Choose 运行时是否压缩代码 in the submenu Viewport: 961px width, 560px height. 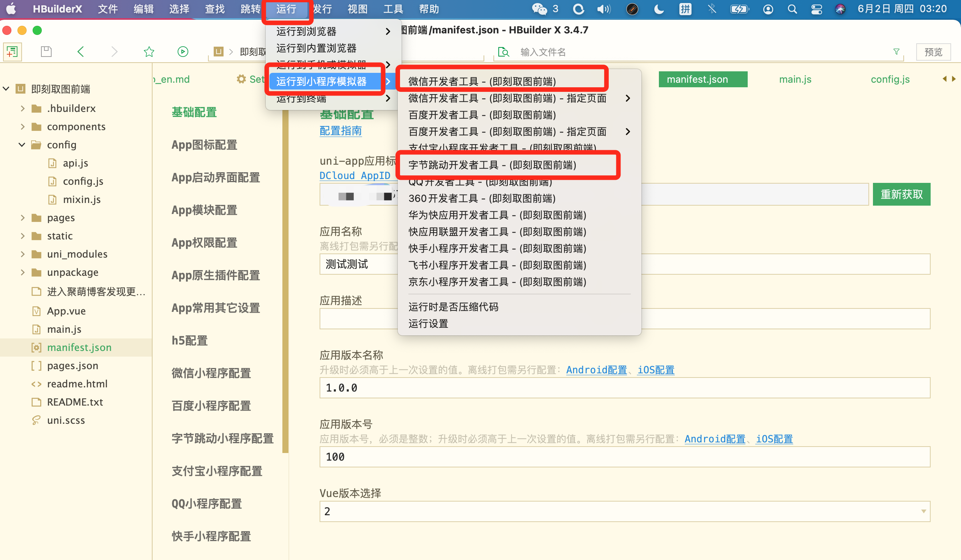coord(453,307)
